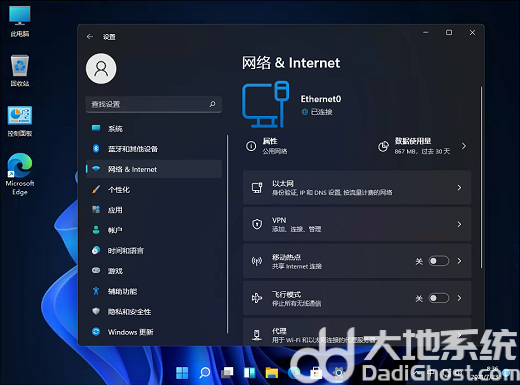Viewport: 520px width, 385px height.
Task: Open File Explorer on taskbar
Action: click(x=272, y=373)
